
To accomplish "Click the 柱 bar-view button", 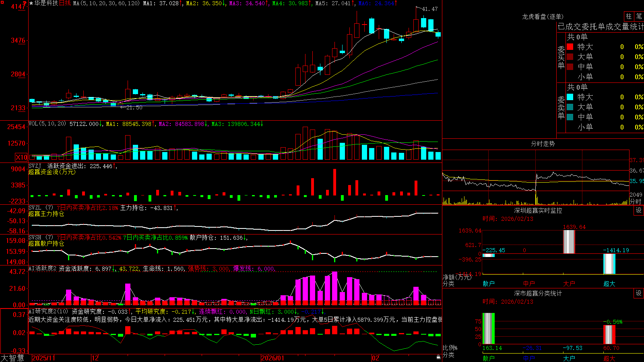I will click(629, 16).
